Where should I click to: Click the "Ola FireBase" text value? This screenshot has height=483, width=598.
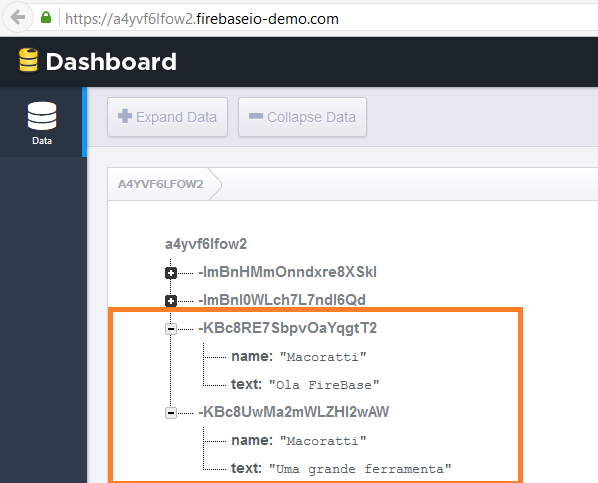click(x=324, y=385)
